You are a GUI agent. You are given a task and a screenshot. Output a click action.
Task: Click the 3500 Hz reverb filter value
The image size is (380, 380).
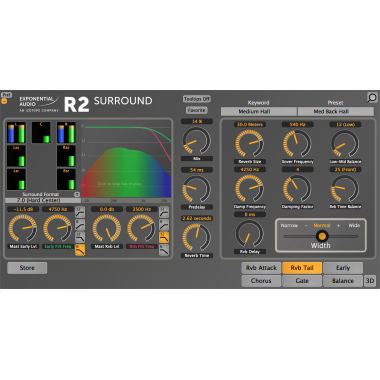click(x=141, y=209)
